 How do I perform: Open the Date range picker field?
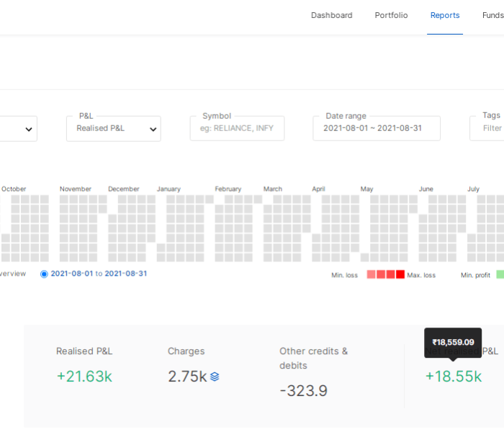[376, 128]
